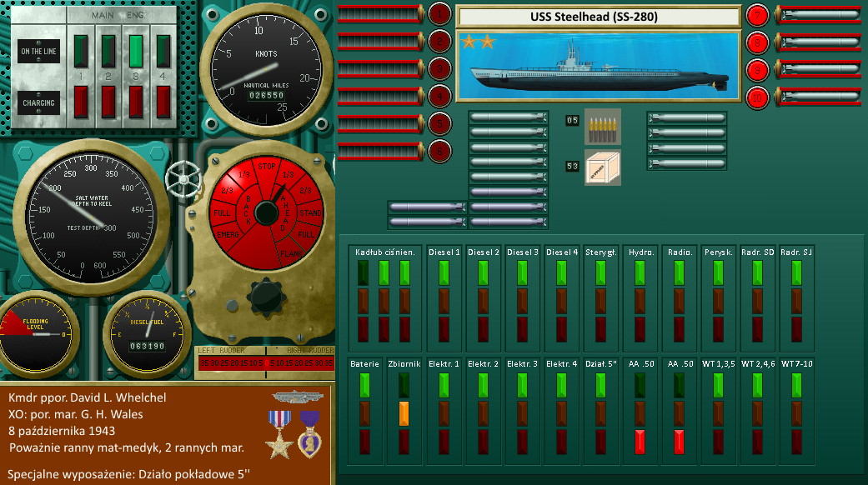
Task: Click the supplies crate icon
Action: (602, 167)
